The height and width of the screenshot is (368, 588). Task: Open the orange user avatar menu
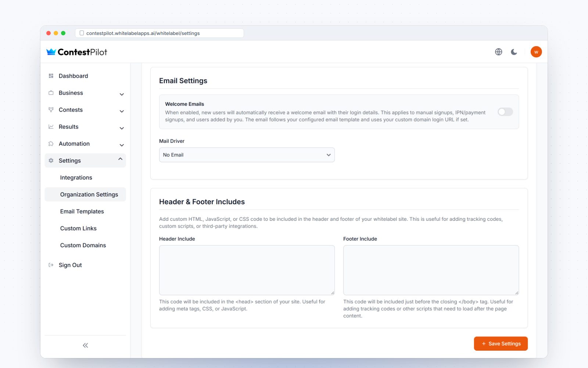[x=536, y=52]
